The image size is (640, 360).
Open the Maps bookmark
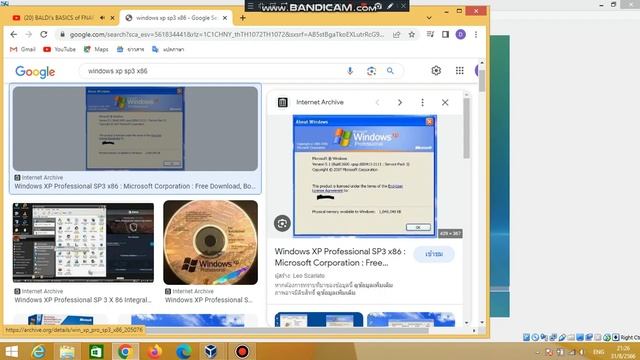point(96,49)
